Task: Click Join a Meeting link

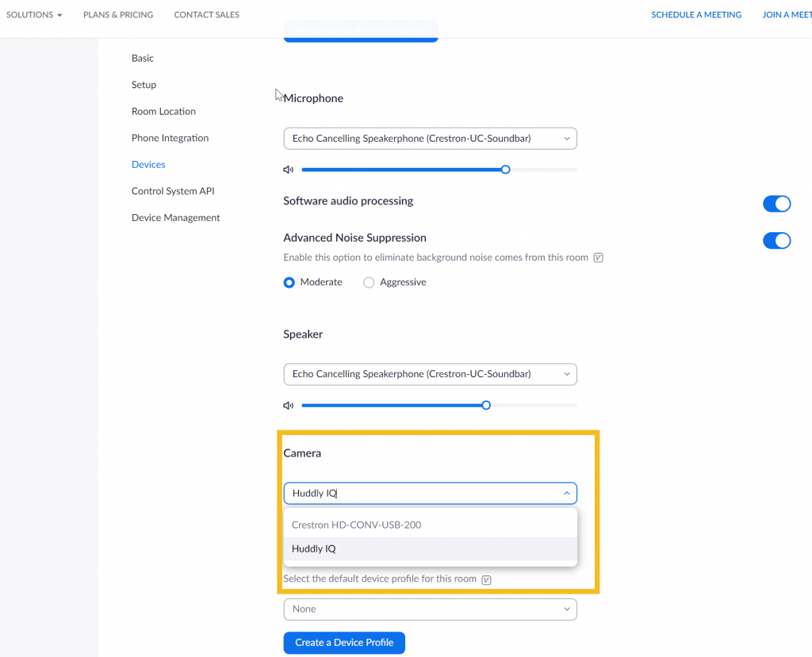Action: [787, 14]
